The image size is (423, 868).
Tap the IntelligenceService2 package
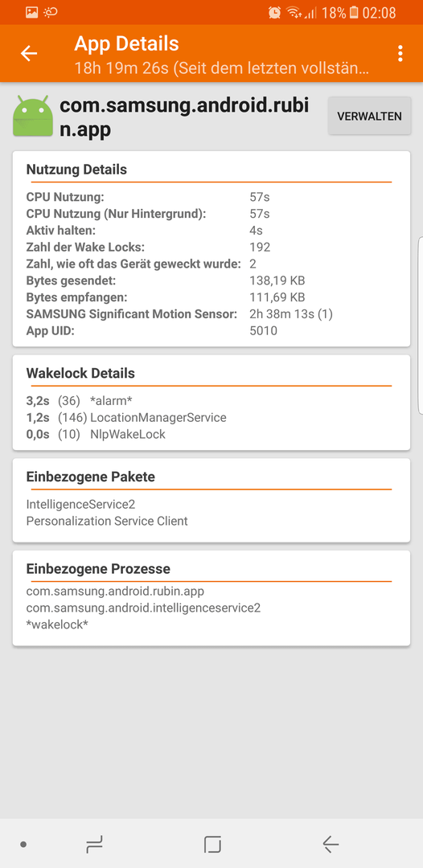click(x=81, y=504)
